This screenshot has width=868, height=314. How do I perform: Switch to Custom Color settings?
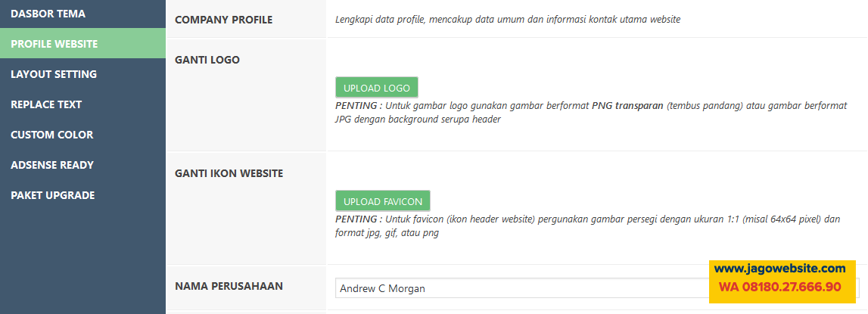[x=51, y=135]
